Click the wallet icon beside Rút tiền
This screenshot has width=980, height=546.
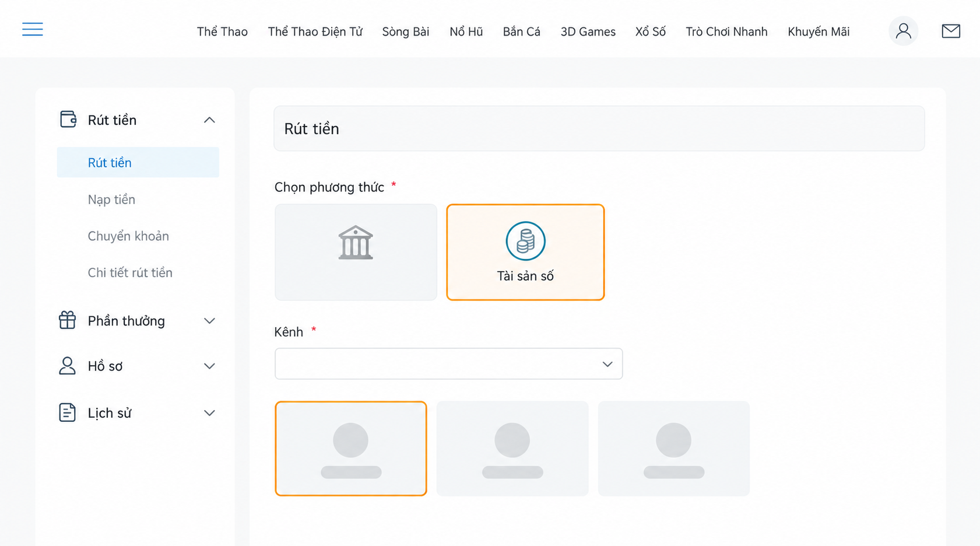click(x=68, y=119)
